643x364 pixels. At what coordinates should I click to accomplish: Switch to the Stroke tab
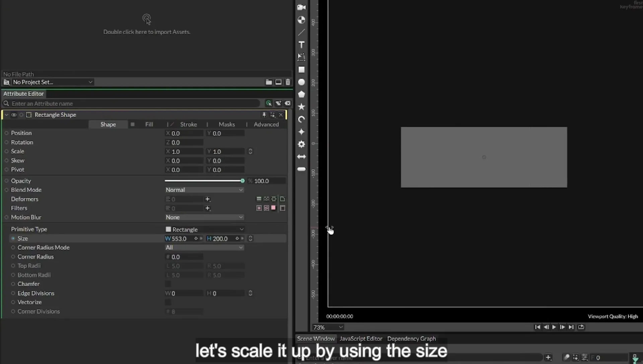[x=189, y=124]
